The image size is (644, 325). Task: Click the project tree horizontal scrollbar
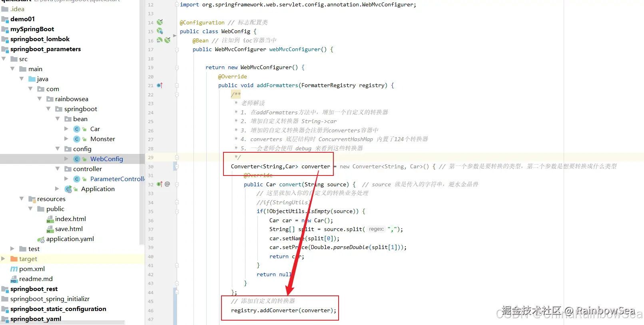pyautogui.click(x=62, y=323)
